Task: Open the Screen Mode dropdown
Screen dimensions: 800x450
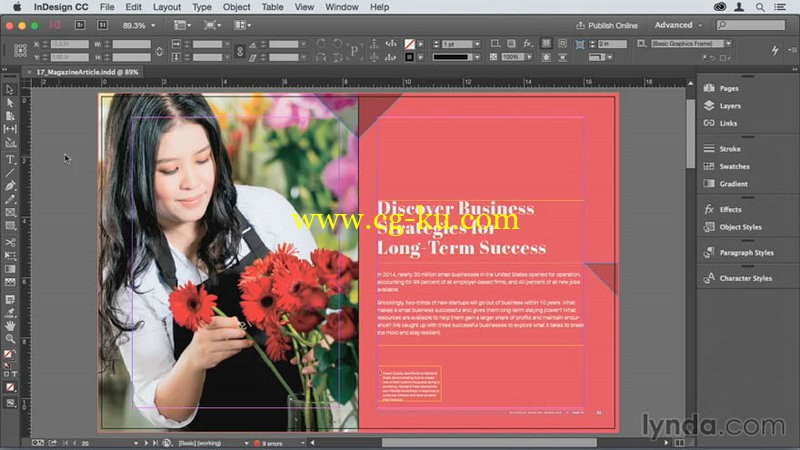Action: pos(212,25)
